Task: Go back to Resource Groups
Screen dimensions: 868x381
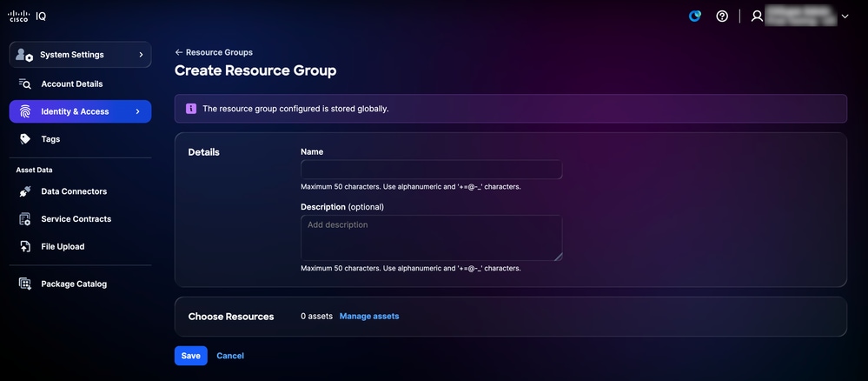Action: pyautogui.click(x=219, y=52)
